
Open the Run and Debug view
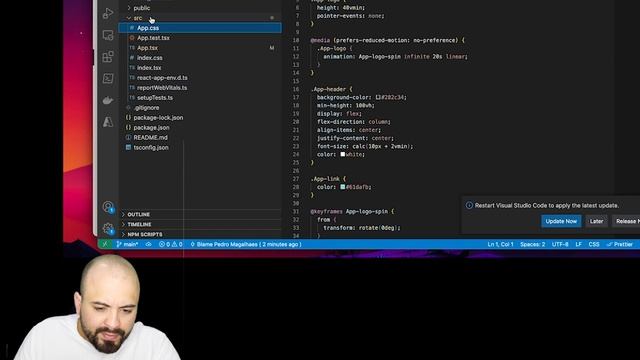pos(108,13)
